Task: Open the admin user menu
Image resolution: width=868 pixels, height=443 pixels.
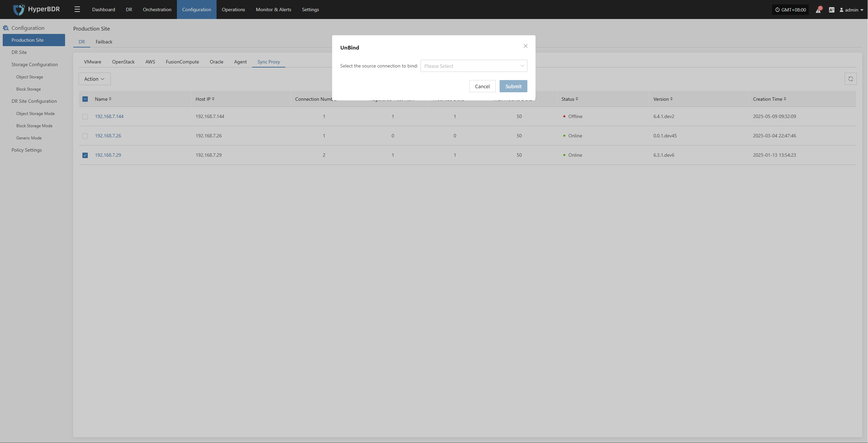Action: (x=851, y=10)
